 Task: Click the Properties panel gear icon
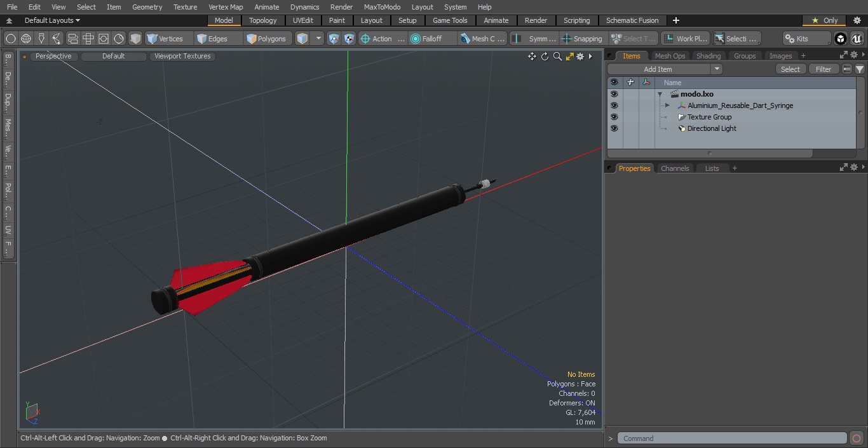[854, 167]
